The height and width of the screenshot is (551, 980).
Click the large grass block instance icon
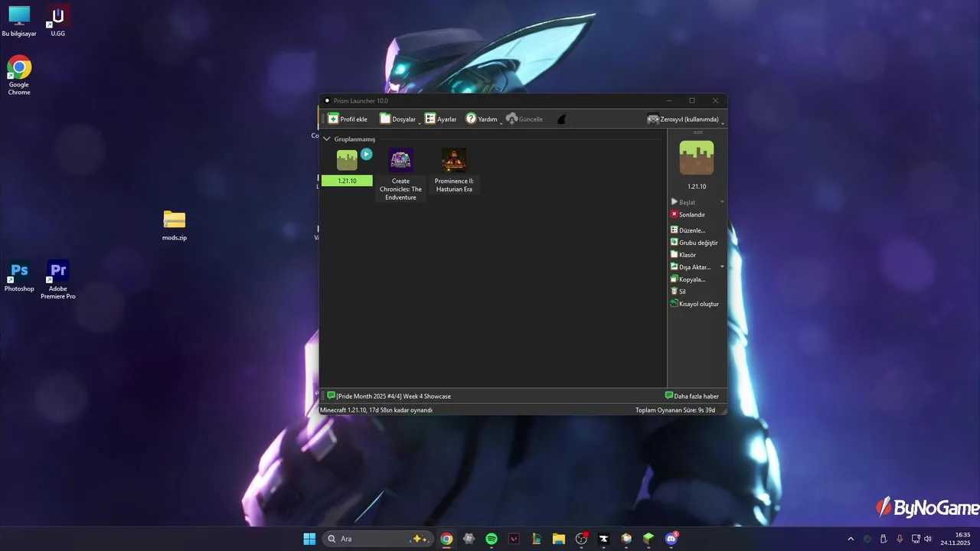[697, 158]
